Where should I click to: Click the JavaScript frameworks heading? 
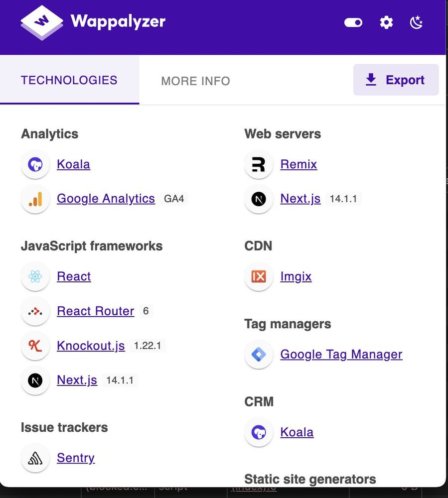click(x=92, y=246)
